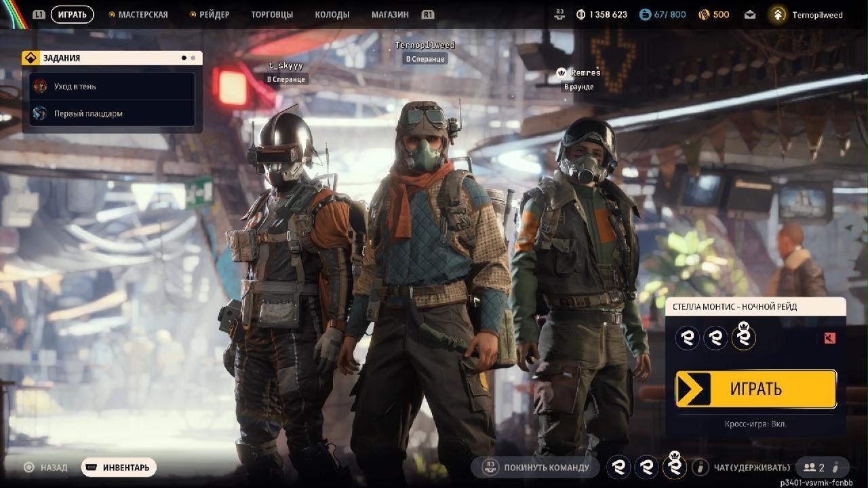Select the second page dot in ЗАДАНИЯ panel
The height and width of the screenshot is (488, 868).
tap(193, 58)
